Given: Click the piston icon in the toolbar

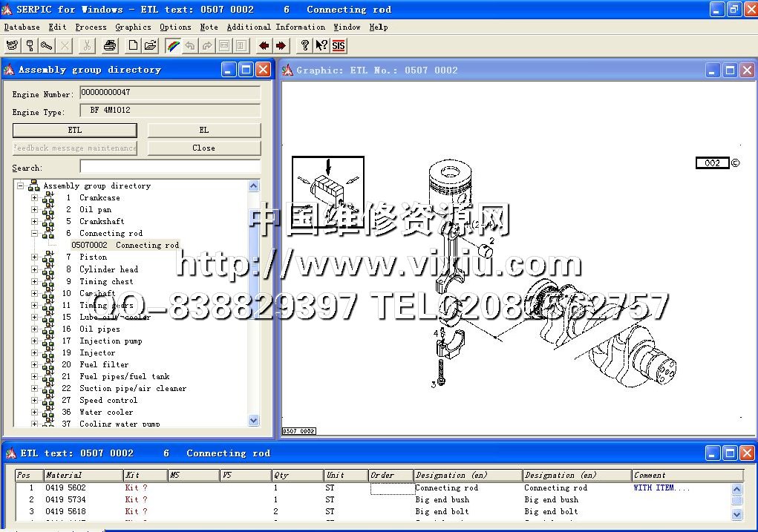Looking at the screenshot, I should 30,45.
